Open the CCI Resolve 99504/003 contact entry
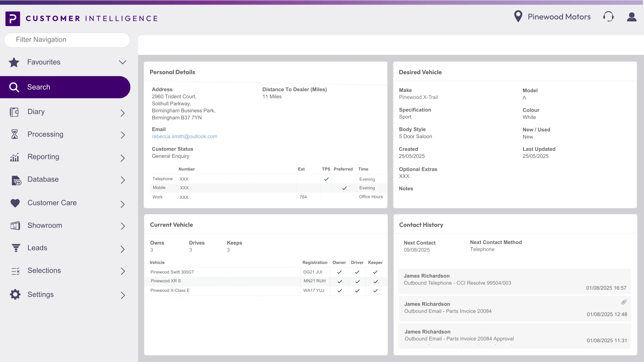Image resolution: width=644 pixels, height=362 pixels. [x=515, y=281]
